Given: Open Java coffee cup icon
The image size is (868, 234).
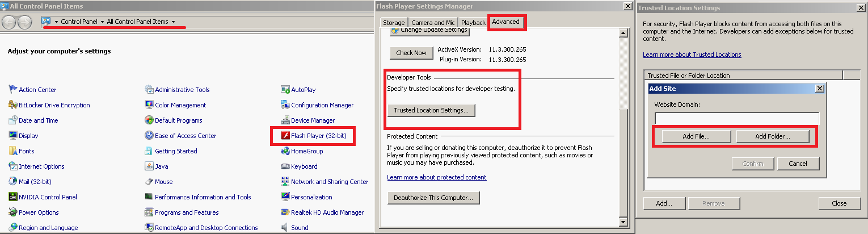Looking at the screenshot, I should [x=149, y=166].
